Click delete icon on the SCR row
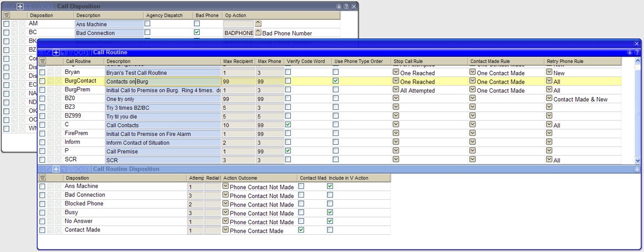 58,160
